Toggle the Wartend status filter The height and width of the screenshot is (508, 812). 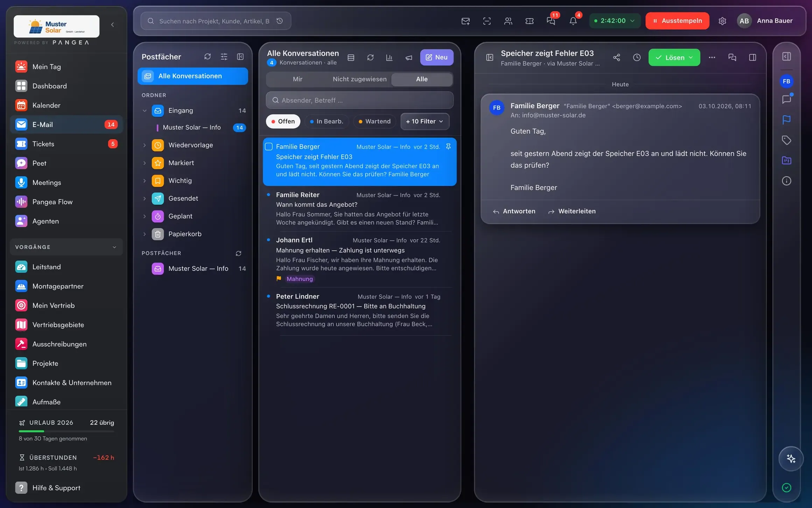[x=374, y=121]
